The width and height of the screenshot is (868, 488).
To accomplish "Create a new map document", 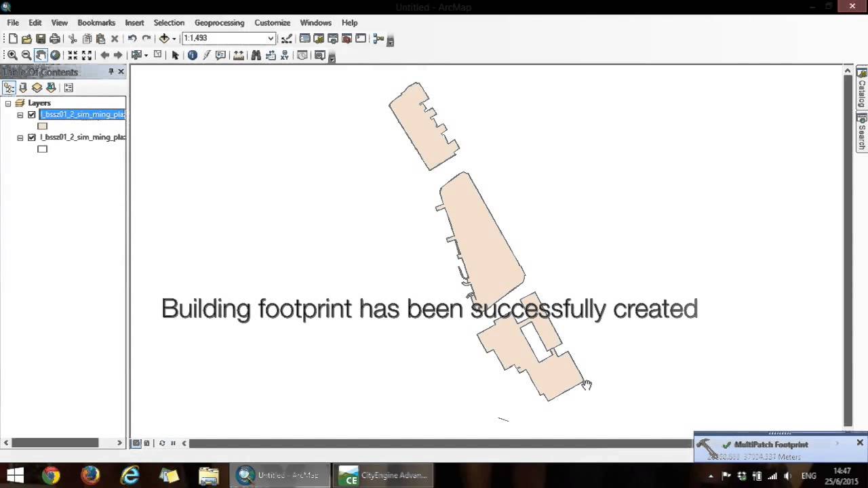I will click(x=13, y=39).
